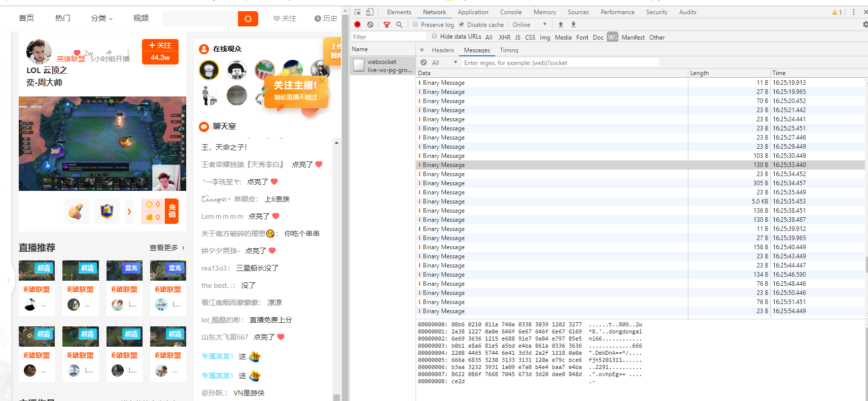
Task: Click the export HAR download arrow
Action: pyautogui.click(x=573, y=24)
